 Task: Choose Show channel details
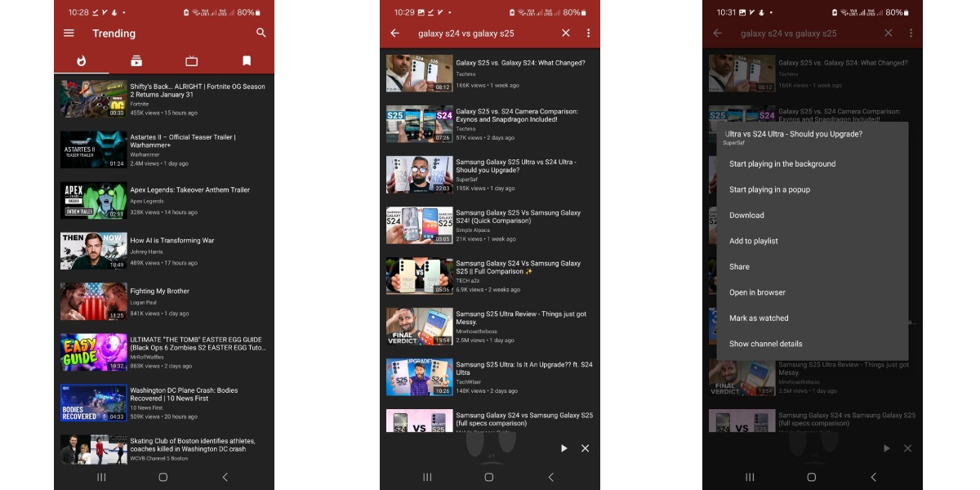click(x=813, y=344)
